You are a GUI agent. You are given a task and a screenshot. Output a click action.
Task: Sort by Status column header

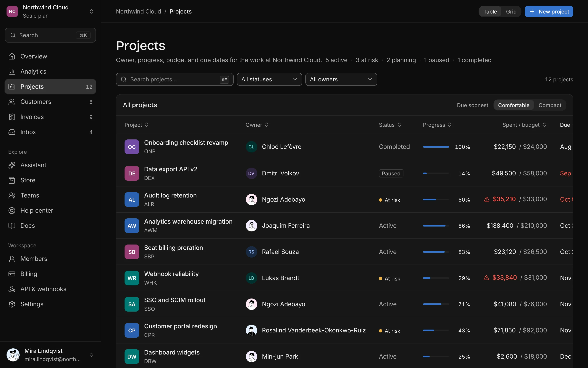pos(390,125)
